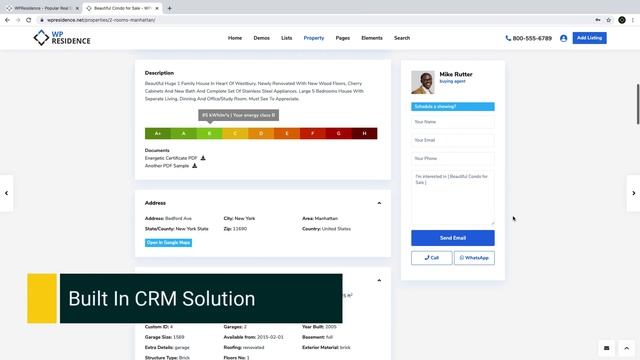The width and height of the screenshot is (640, 360).
Task: Open a new browser tab
Action: (x=169, y=8)
